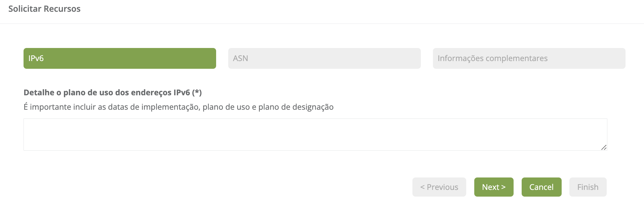This screenshot has width=644, height=206.
Task: Complete the wizard with Finish
Action: (x=588, y=187)
